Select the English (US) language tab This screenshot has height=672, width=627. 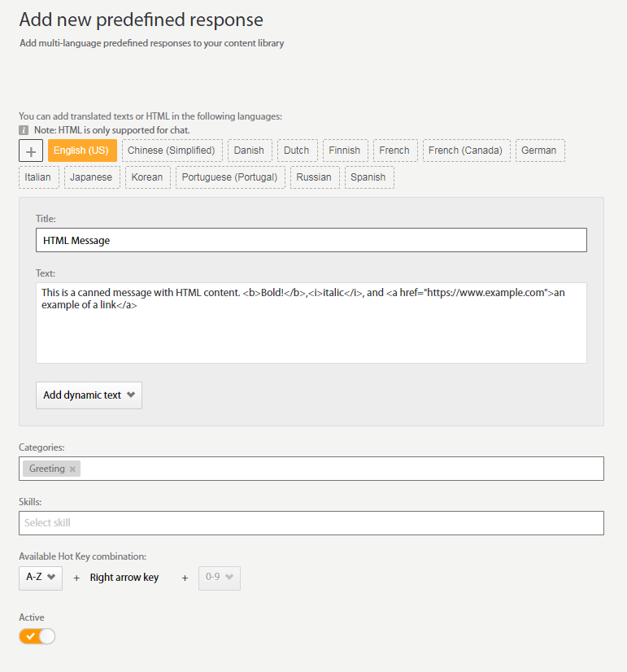point(81,150)
